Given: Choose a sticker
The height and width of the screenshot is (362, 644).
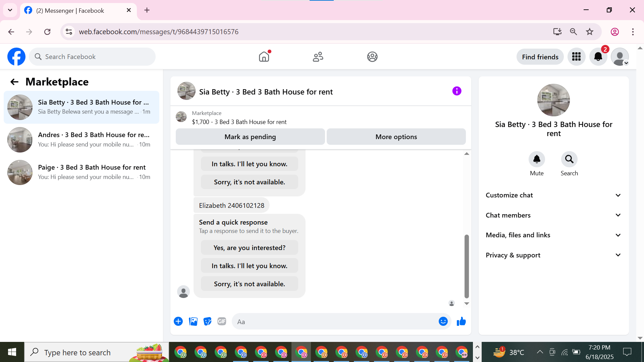Looking at the screenshot, I should [x=208, y=321].
